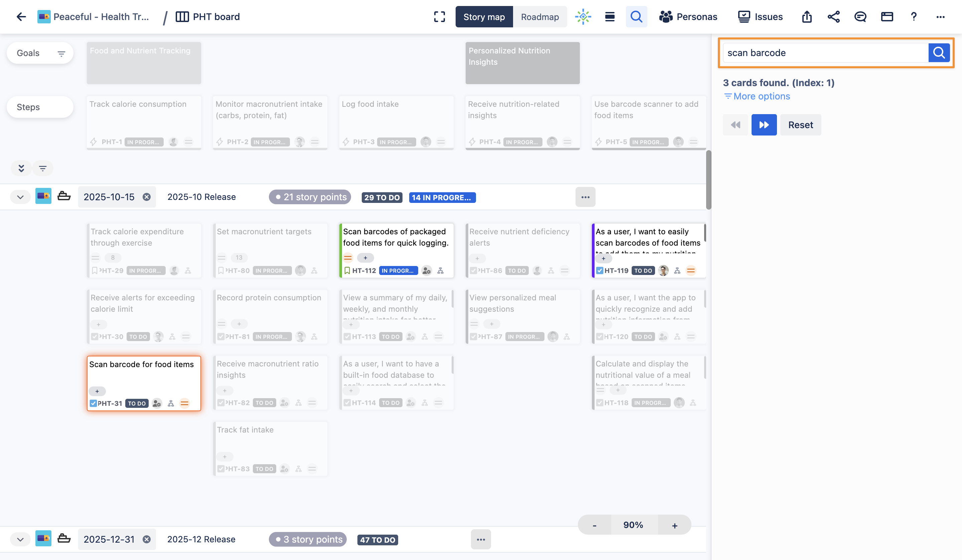The height and width of the screenshot is (560, 962).
Task: Increase zoom with the plus button
Action: [674, 525]
